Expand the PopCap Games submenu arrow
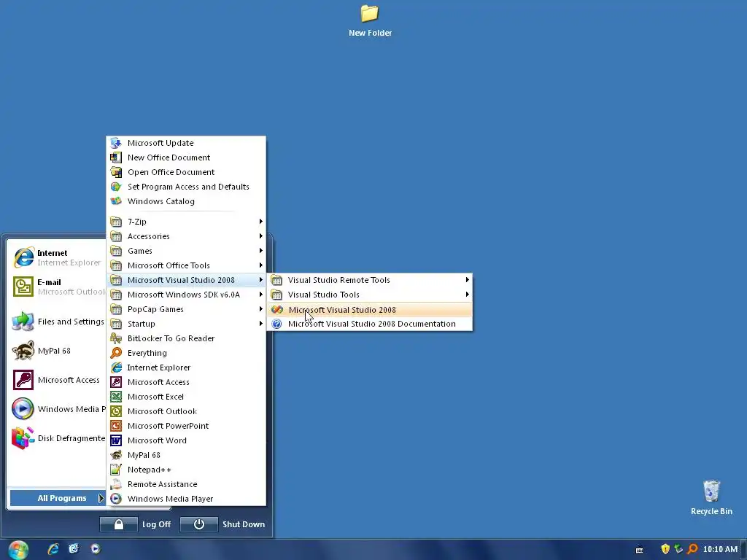The height and width of the screenshot is (560, 747). (260, 309)
